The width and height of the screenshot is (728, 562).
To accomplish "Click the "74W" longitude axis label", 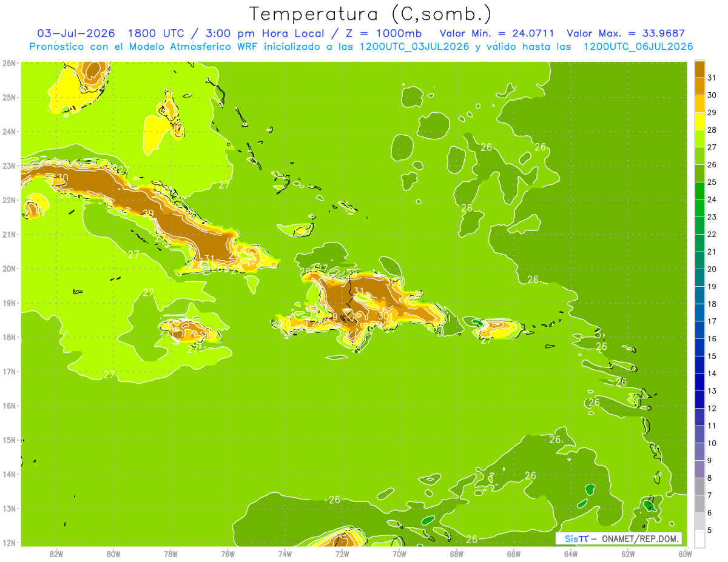I will coord(285,554).
